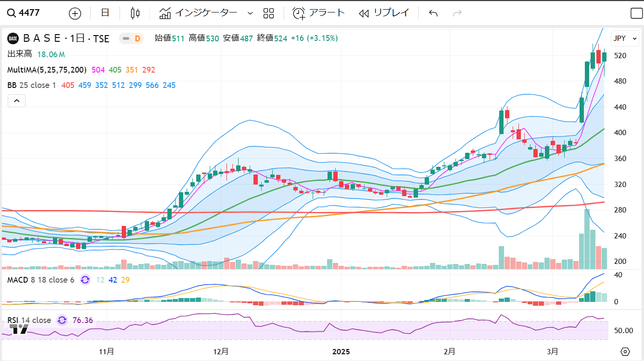Image resolution: width=644 pixels, height=361 pixels.
Task: Click the +16 (+3.15%) change value
Action: coord(314,38)
